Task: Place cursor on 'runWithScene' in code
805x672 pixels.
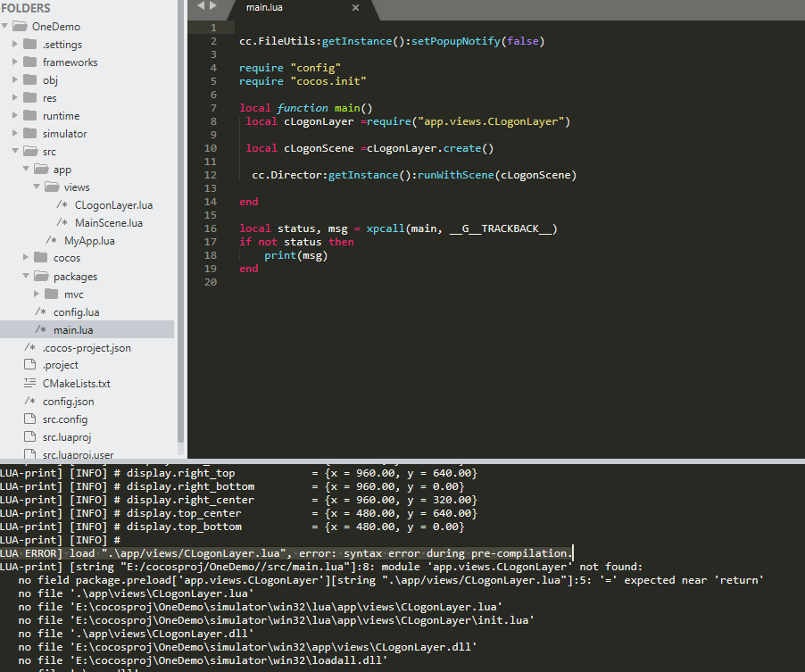Action: pyautogui.click(x=455, y=175)
